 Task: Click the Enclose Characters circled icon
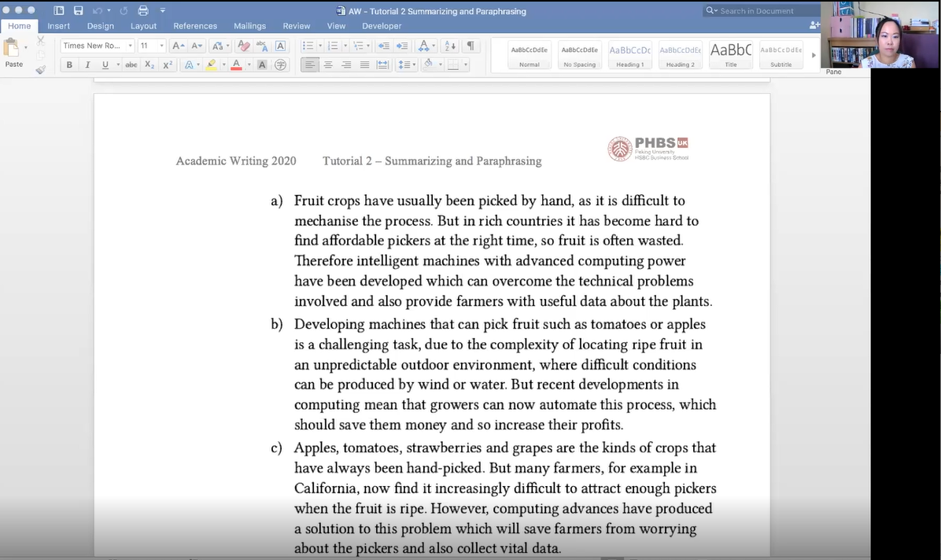(x=280, y=64)
